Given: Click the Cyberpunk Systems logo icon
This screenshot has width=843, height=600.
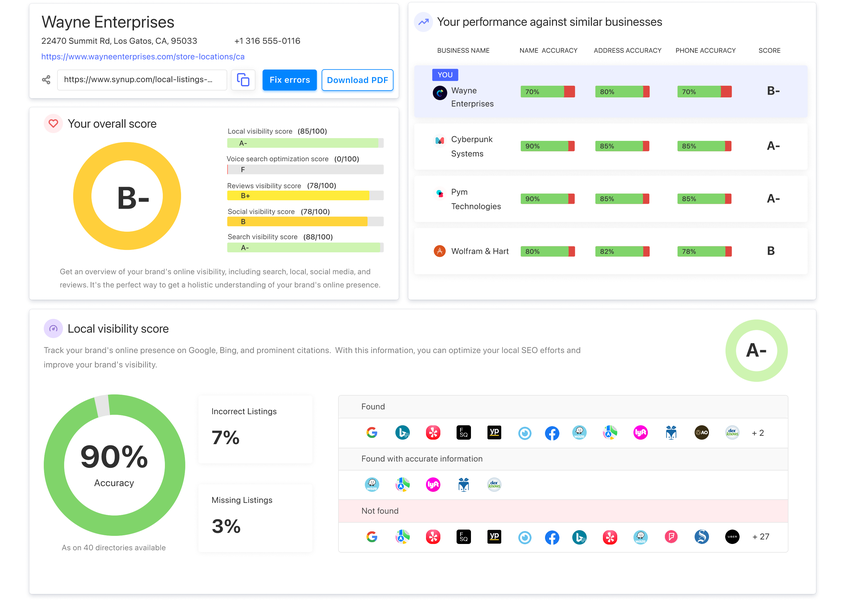Looking at the screenshot, I should pyautogui.click(x=440, y=140).
